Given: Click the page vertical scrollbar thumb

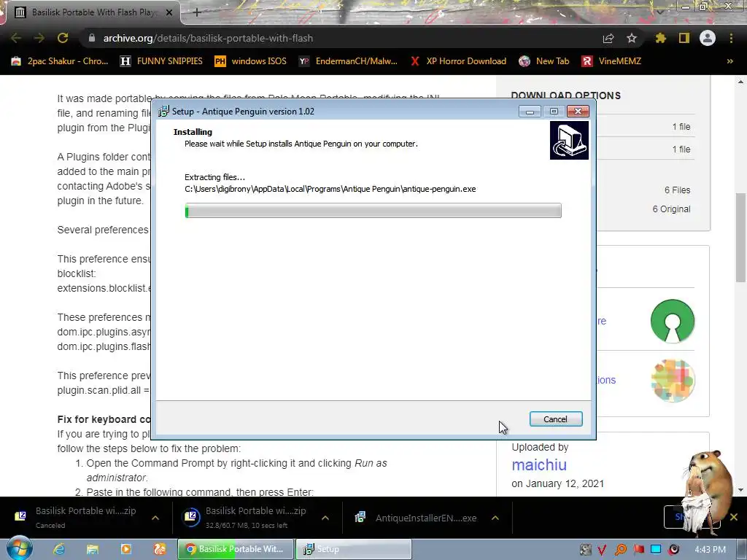Looking at the screenshot, I should (x=740, y=238).
